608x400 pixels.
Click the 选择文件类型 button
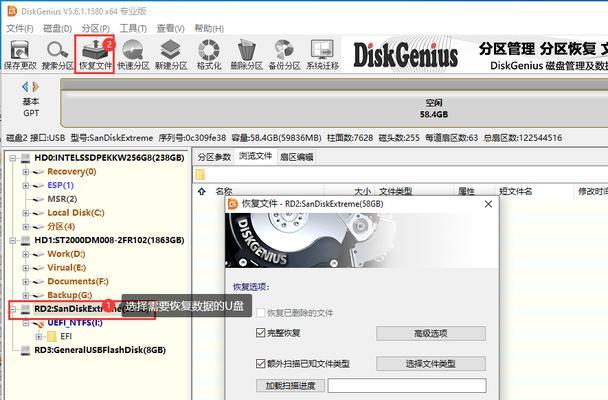click(430, 364)
